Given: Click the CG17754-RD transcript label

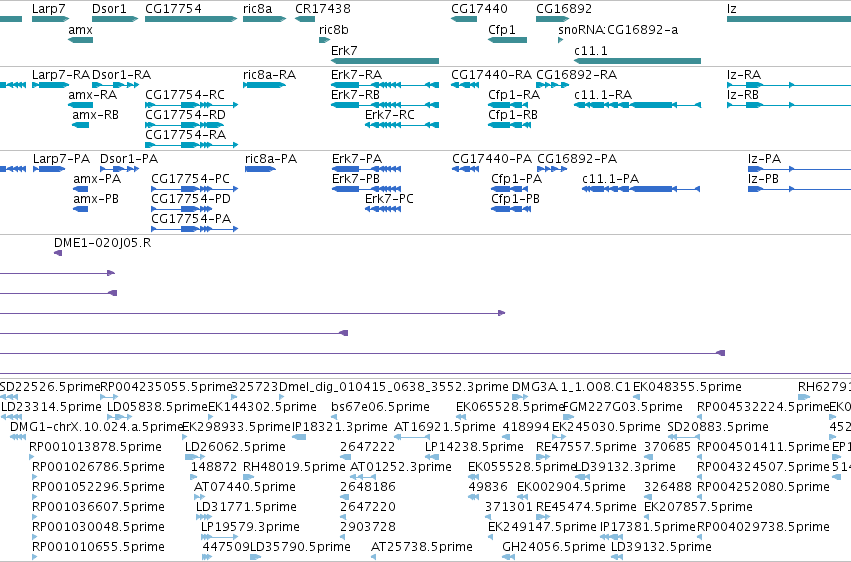Looking at the screenshot, I should tap(185, 114).
